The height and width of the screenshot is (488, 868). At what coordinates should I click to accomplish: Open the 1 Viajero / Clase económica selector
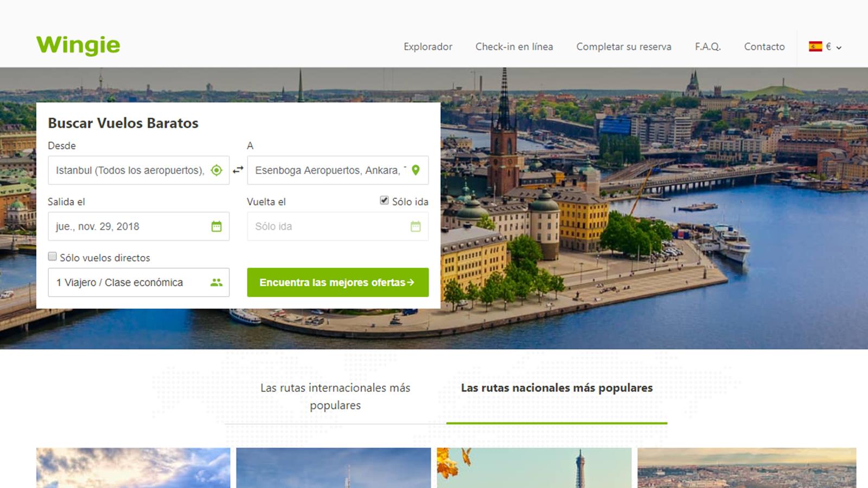tap(130, 282)
